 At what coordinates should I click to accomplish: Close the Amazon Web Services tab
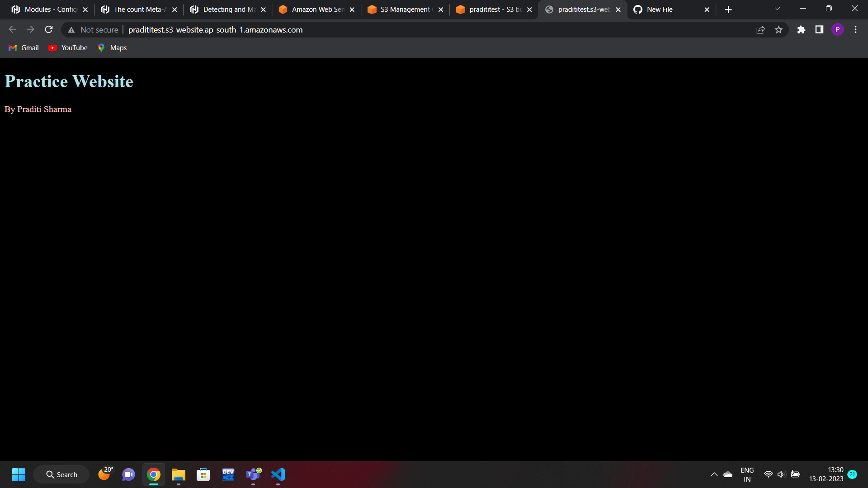point(352,9)
